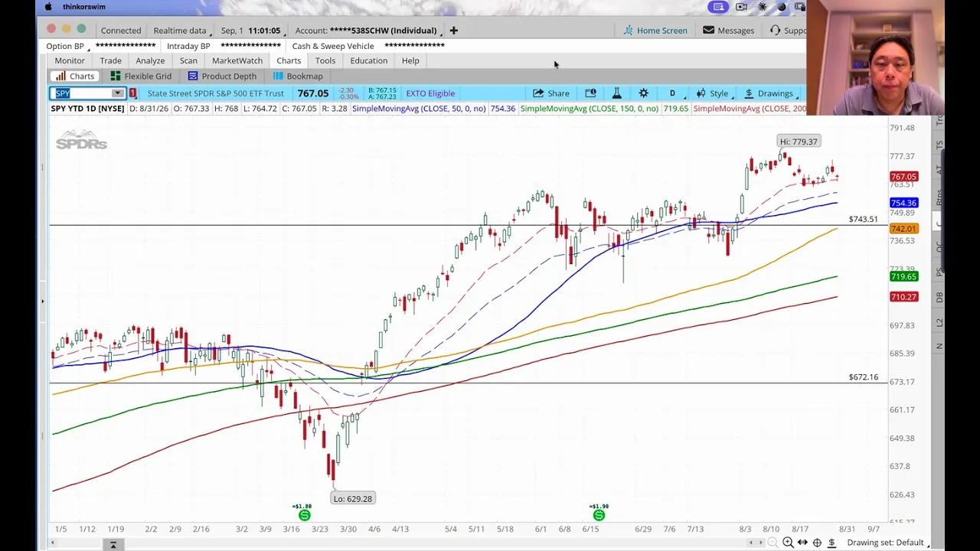Open the Drawing set: Default dropdown
This screenshot has height=551, width=980.
887,543
